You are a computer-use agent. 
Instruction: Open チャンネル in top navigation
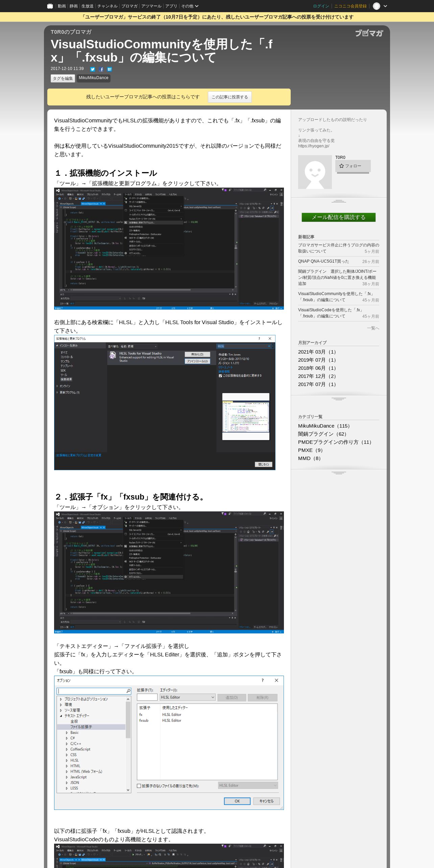pyautogui.click(x=107, y=6)
